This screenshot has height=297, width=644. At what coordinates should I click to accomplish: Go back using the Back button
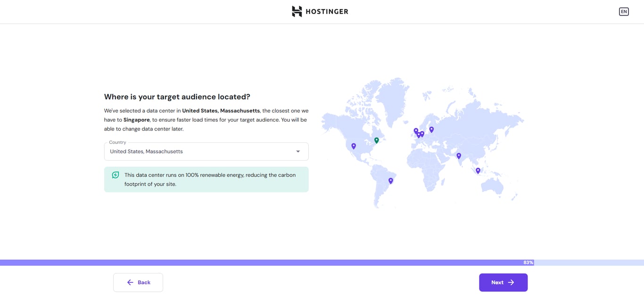(x=138, y=282)
